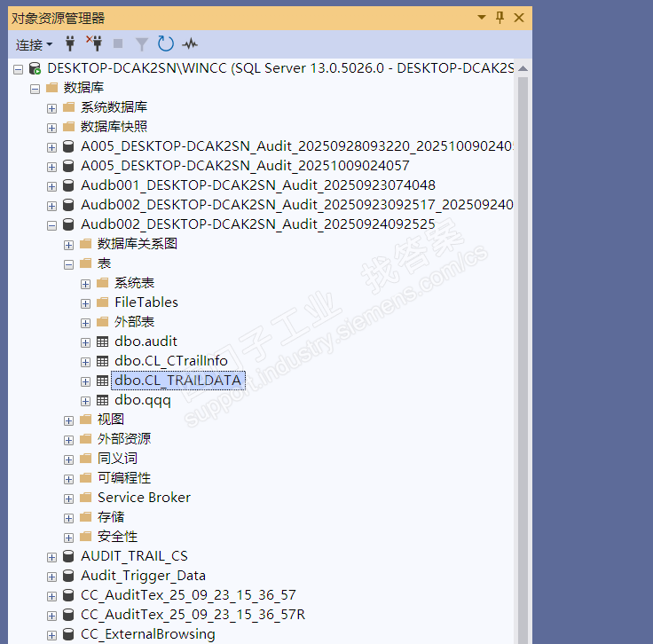Expand the 可编程性 folder
The width and height of the screenshot is (653, 644).
coord(68,480)
